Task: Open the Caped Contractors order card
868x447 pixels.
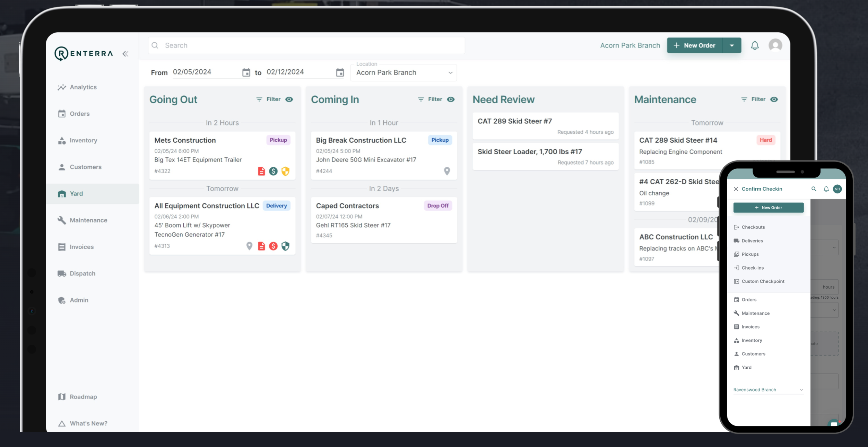Action: click(x=384, y=220)
